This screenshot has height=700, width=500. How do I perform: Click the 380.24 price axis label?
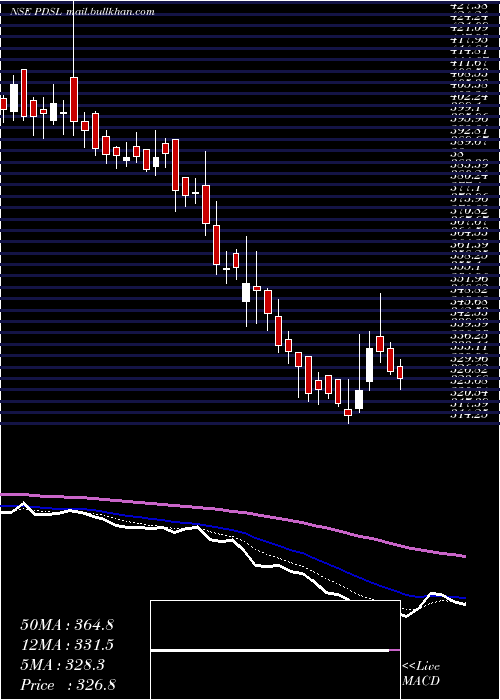[469, 176]
